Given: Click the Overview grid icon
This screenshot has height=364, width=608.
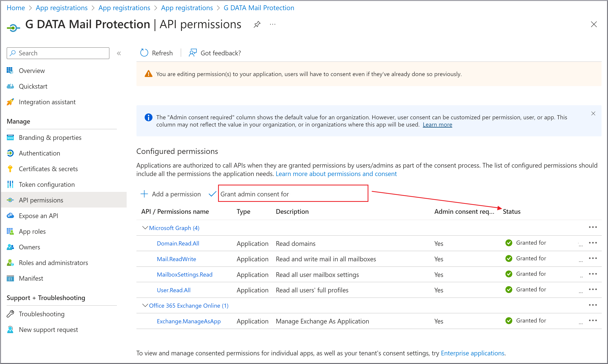Looking at the screenshot, I should coord(10,71).
